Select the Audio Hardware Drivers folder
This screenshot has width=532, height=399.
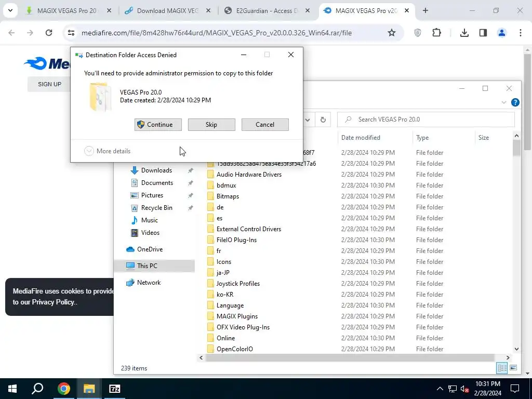[x=249, y=175]
